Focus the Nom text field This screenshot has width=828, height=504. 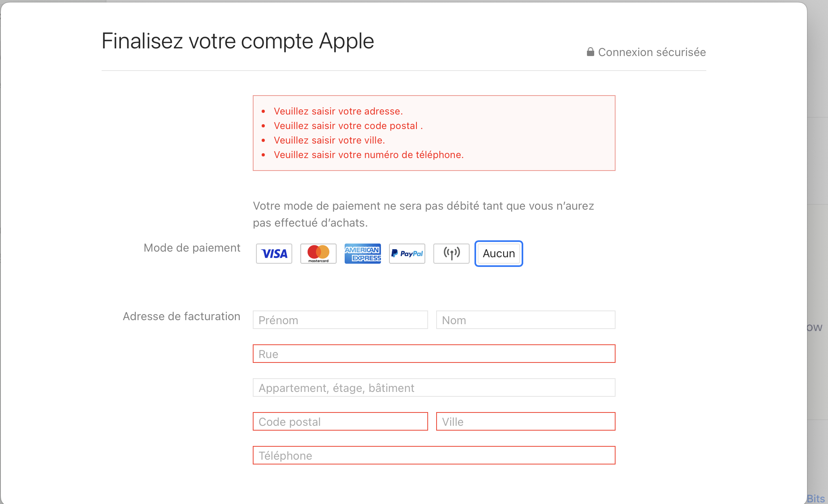526,320
